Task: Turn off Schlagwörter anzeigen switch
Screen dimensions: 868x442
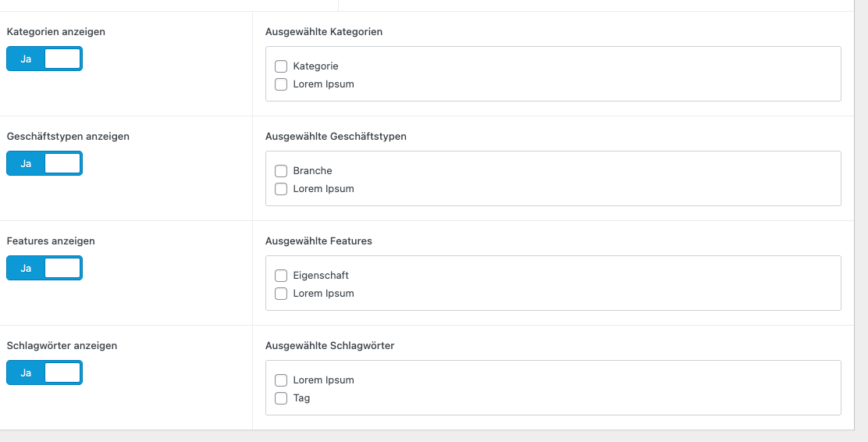Action: (x=44, y=372)
